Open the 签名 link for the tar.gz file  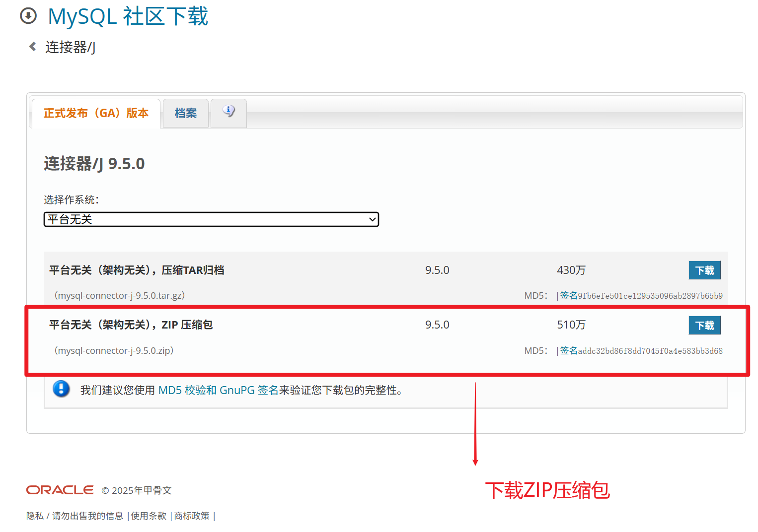tap(568, 295)
